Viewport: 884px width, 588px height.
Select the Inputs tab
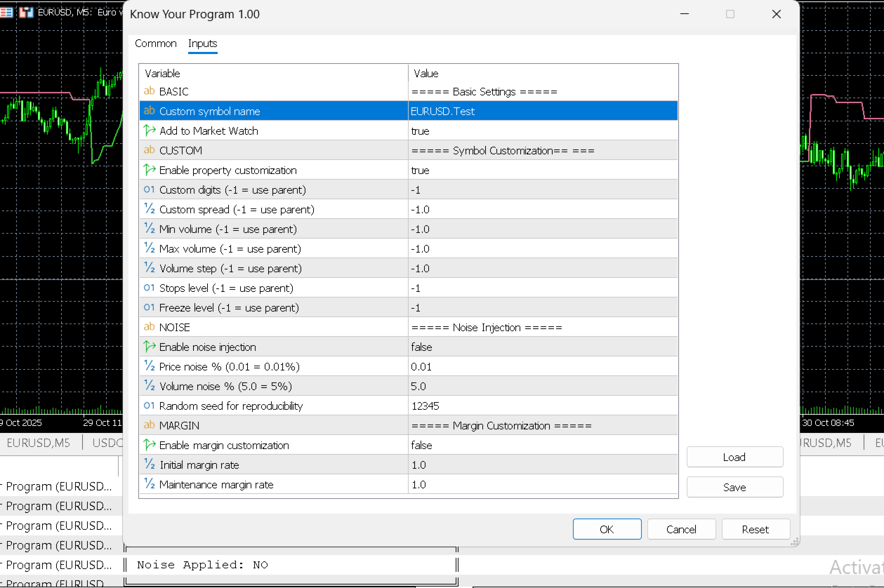click(203, 44)
